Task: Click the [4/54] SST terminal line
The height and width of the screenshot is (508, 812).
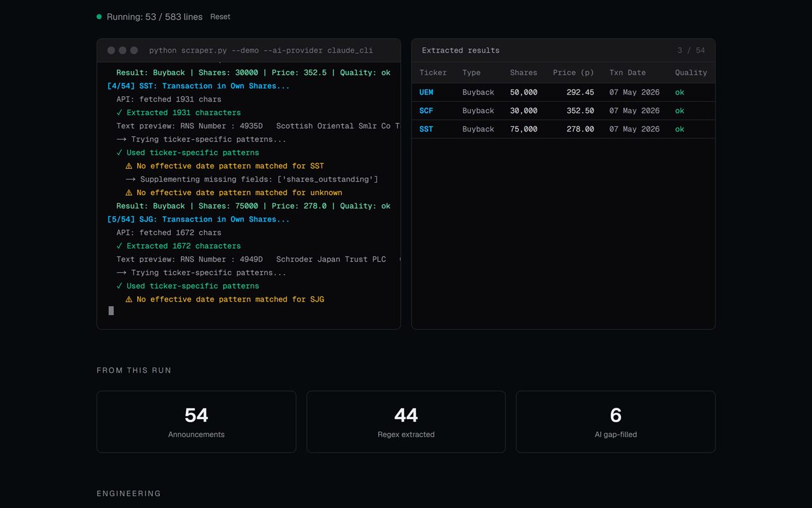Action: point(199,86)
